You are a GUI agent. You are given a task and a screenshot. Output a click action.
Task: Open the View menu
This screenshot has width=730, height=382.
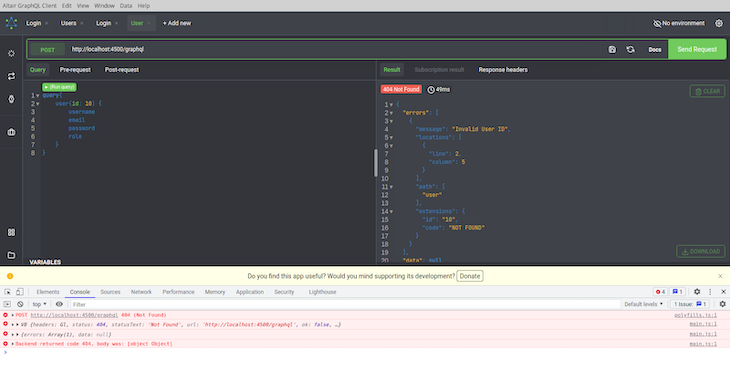click(83, 6)
